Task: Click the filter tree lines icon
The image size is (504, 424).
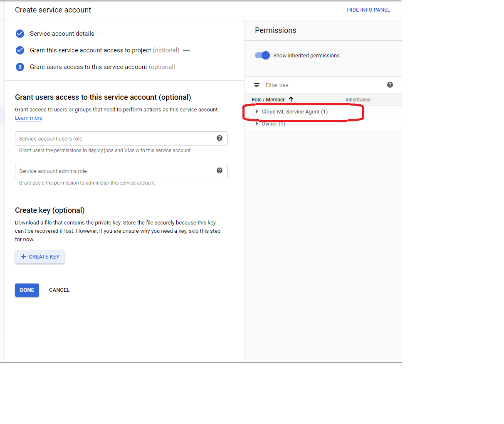Action: point(257,85)
